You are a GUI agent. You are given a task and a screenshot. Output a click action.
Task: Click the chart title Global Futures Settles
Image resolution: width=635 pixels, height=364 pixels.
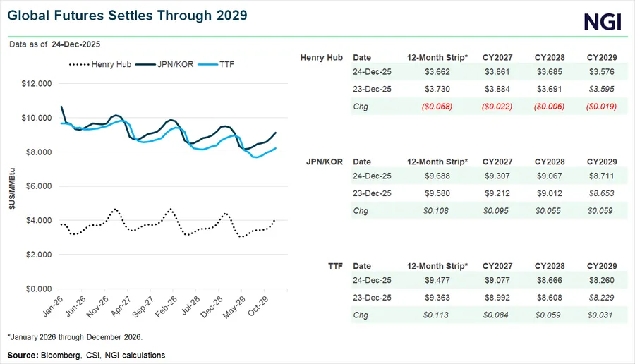128,15
